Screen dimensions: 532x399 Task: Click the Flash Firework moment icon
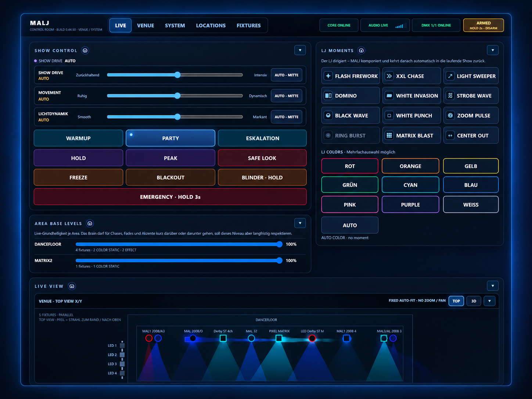pyautogui.click(x=328, y=76)
